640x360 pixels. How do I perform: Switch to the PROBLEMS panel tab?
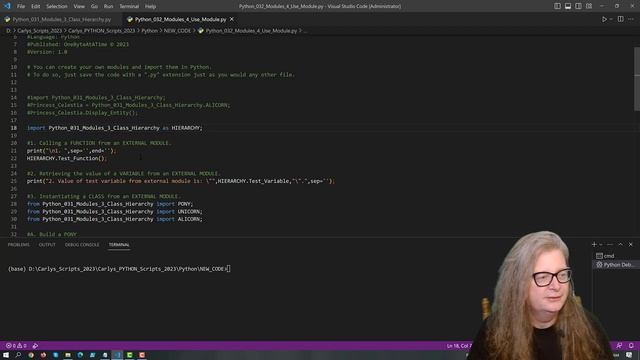[19, 244]
